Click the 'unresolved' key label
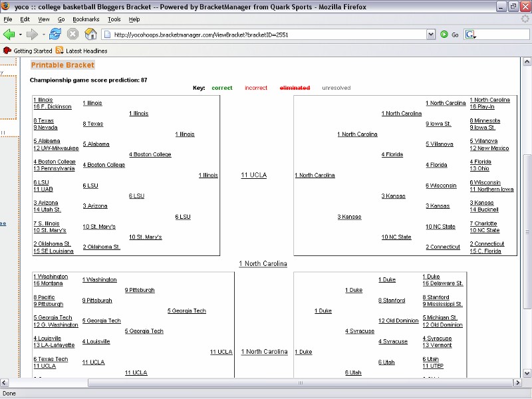532x399 pixels. tap(336, 88)
